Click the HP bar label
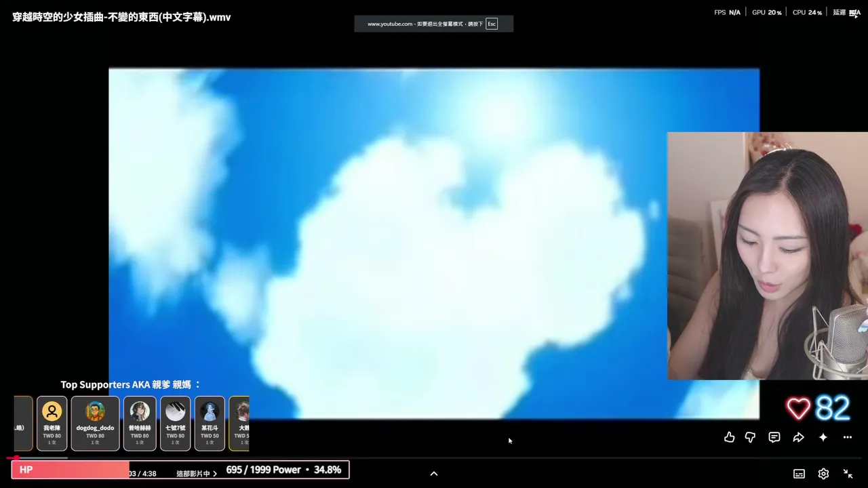Screen dimensions: 868x488 pyautogui.click(x=26, y=470)
